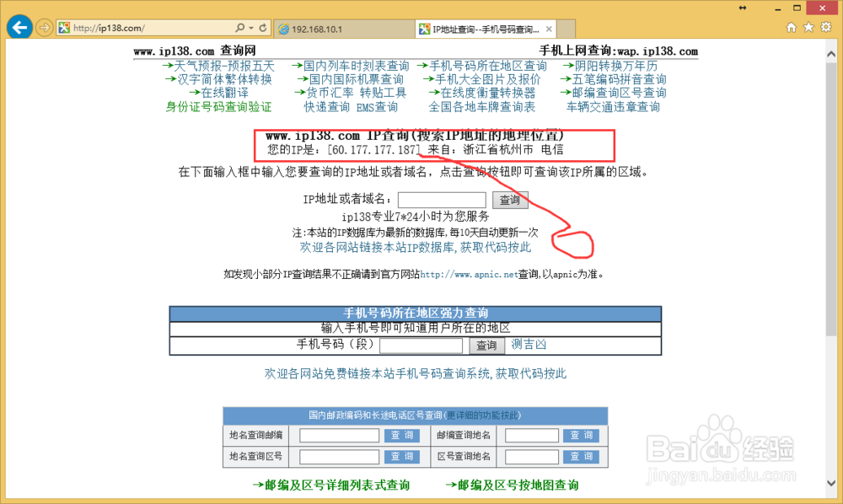Open 身份证号码查询验证 link
The image size is (843, 504).
click(x=219, y=107)
